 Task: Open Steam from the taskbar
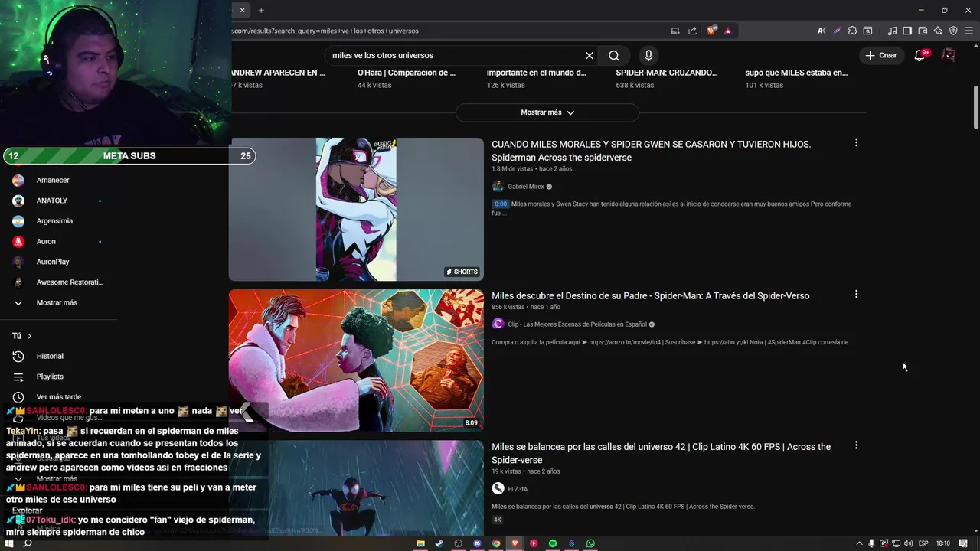tap(439, 543)
